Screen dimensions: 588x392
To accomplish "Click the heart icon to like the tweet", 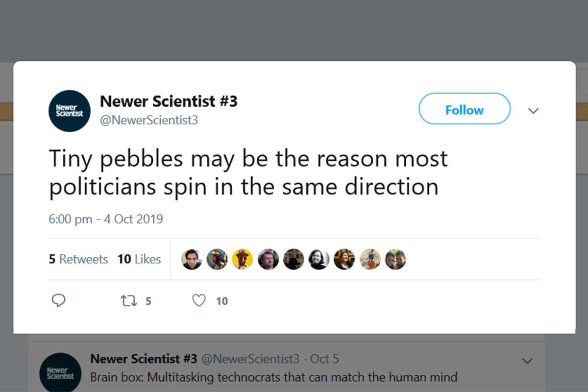I will coord(199,301).
